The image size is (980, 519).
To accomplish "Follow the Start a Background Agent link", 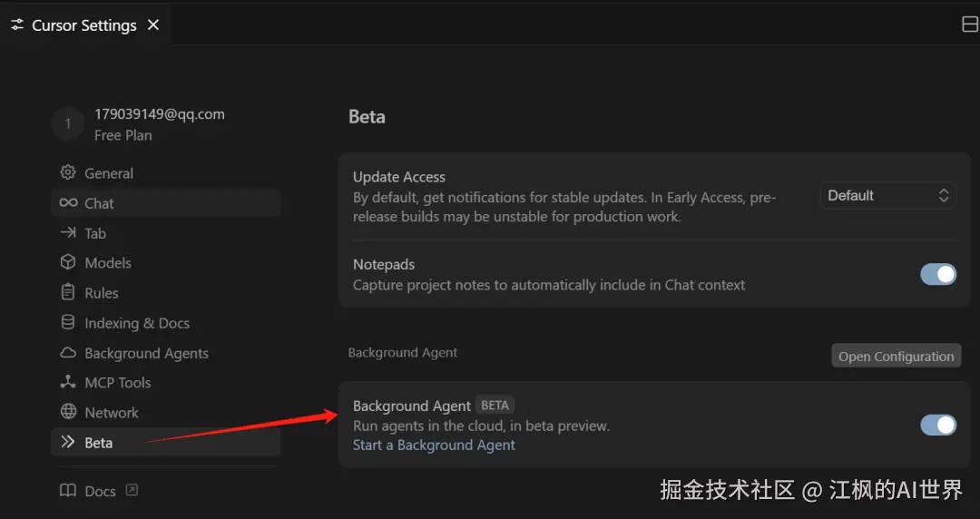I will [434, 446].
